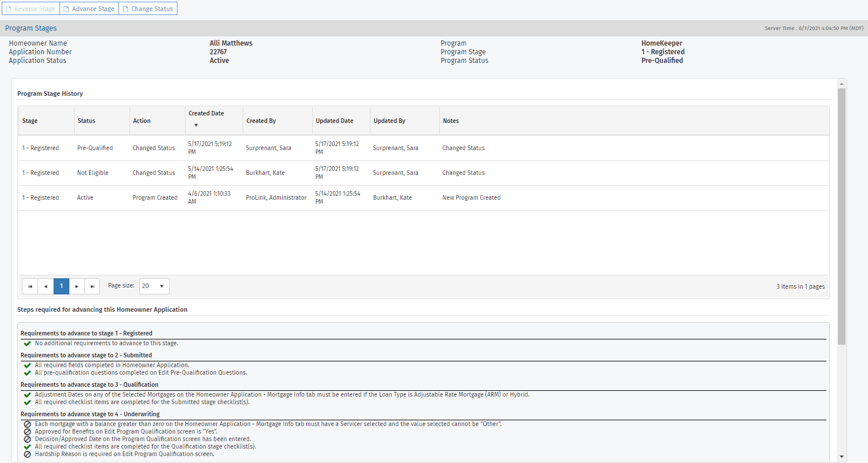Screen dimensions: 868x463
Task: Click the Reverse Stage button
Action: pos(30,9)
